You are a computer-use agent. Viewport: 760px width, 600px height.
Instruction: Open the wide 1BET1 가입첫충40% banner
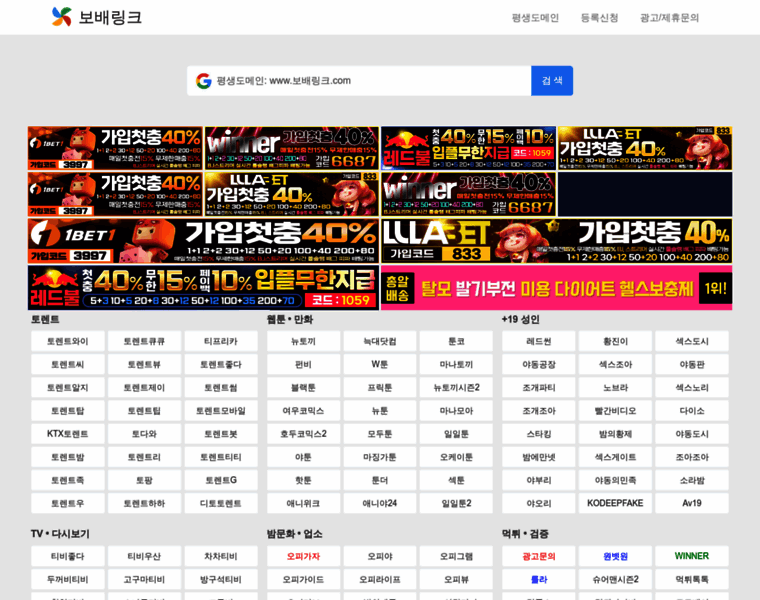(203, 241)
